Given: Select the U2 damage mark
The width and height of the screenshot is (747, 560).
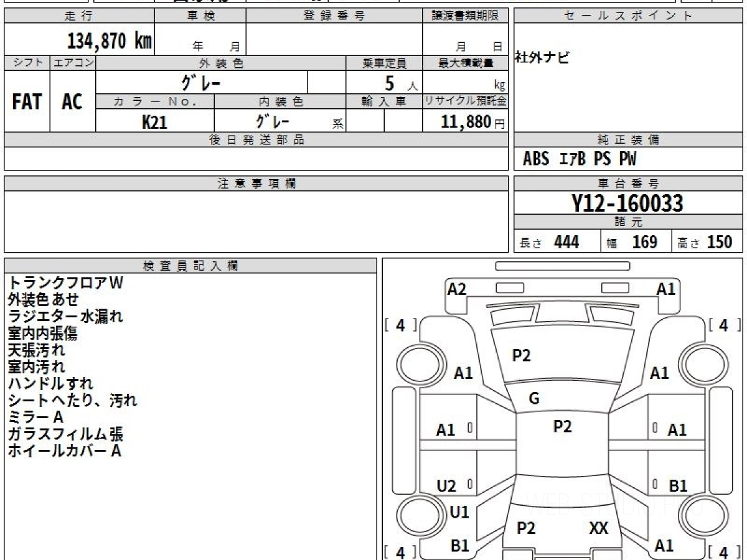Looking at the screenshot, I should (446, 486).
